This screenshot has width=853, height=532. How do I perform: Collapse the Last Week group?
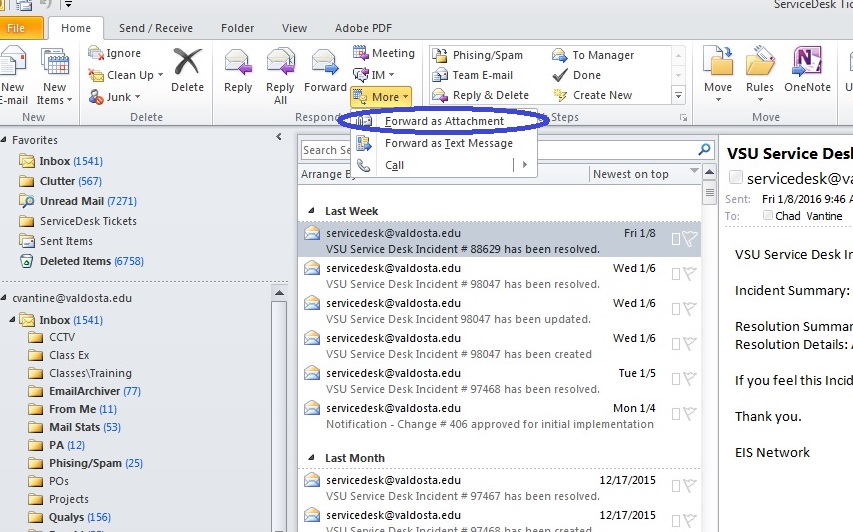pyautogui.click(x=311, y=211)
